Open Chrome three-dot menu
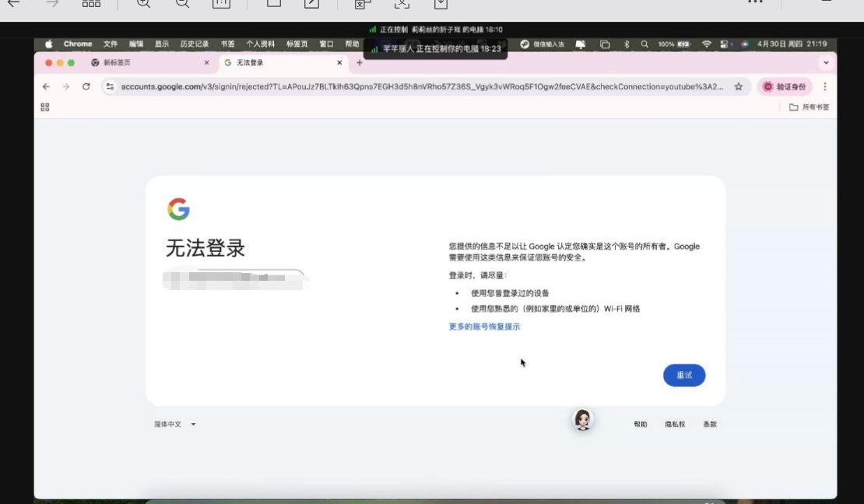Screen dimensions: 864x504 tap(825, 86)
